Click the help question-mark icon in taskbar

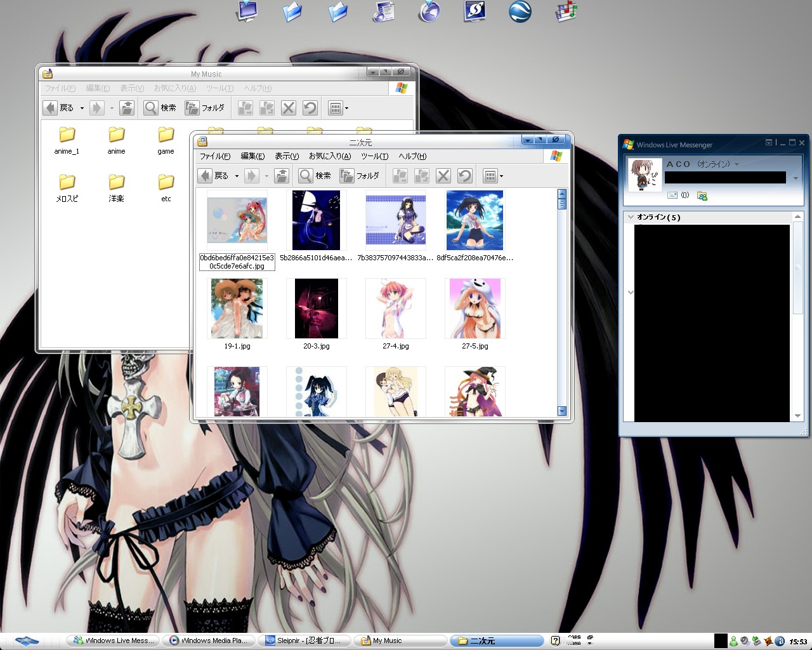point(555,640)
